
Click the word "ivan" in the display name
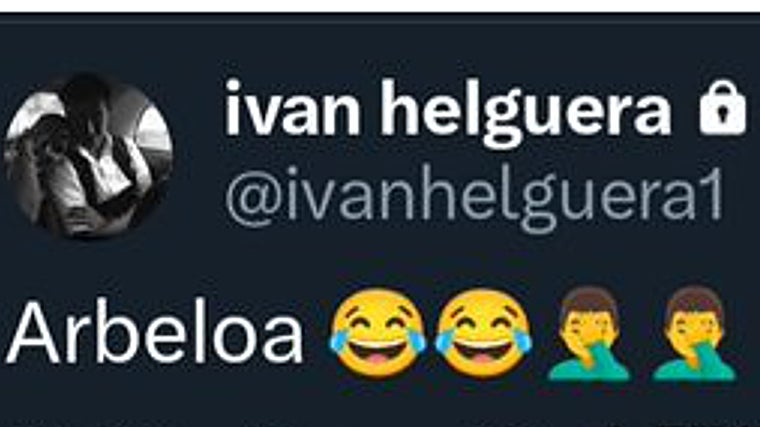click(x=292, y=108)
